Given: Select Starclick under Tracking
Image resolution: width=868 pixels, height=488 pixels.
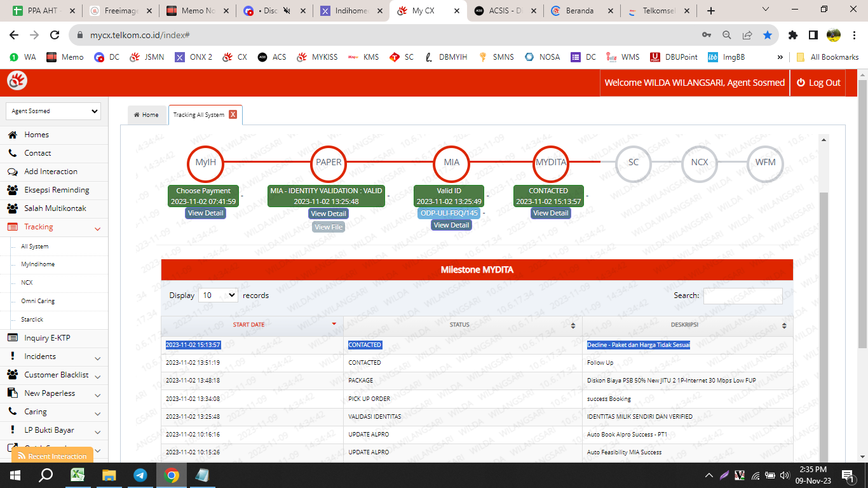Looking at the screenshot, I should [32, 320].
